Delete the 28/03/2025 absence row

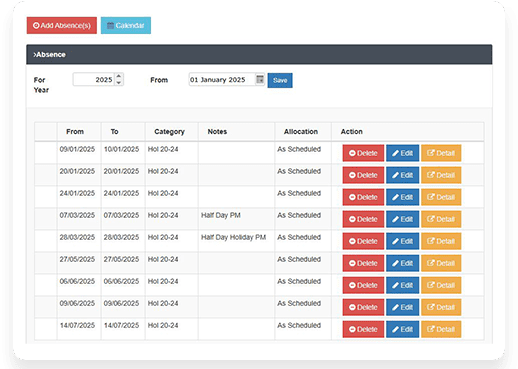point(363,241)
